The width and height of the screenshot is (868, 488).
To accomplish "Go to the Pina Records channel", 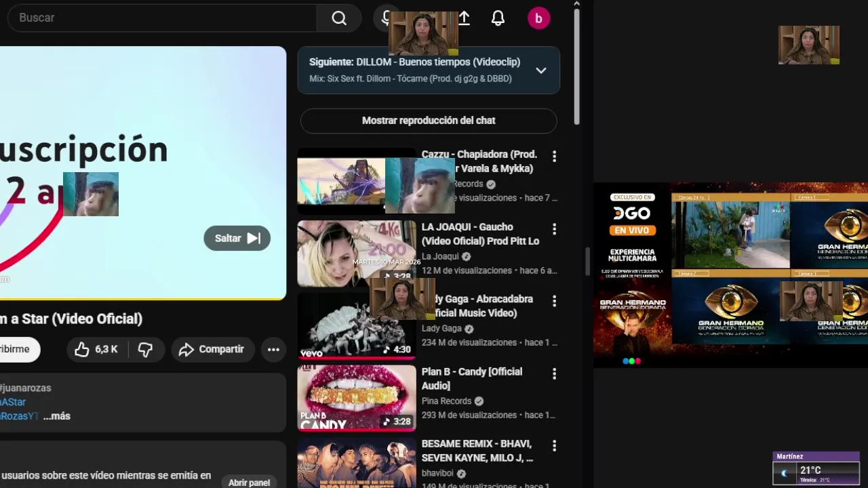I will coord(446,401).
